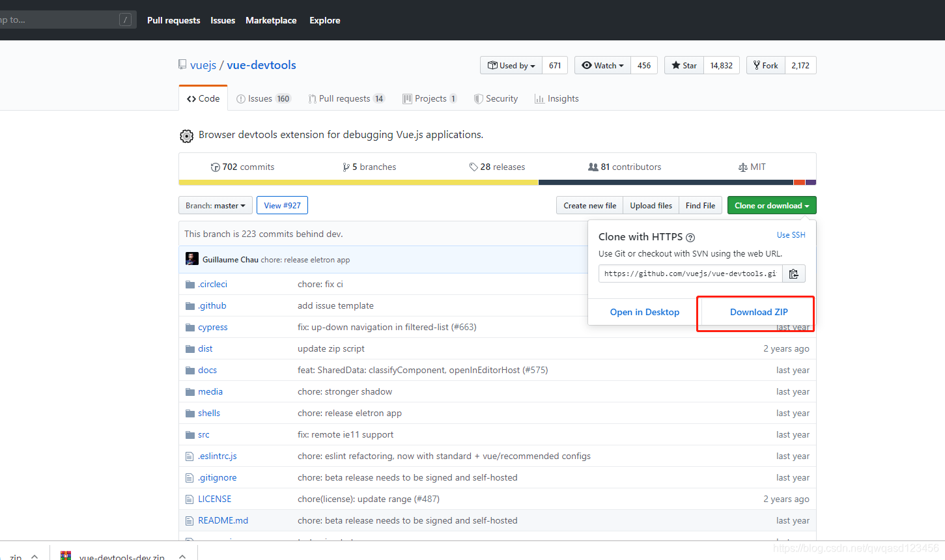Viewport: 945px width, 560px height.
Task: Open the 456 watchers count
Action: [644, 65]
